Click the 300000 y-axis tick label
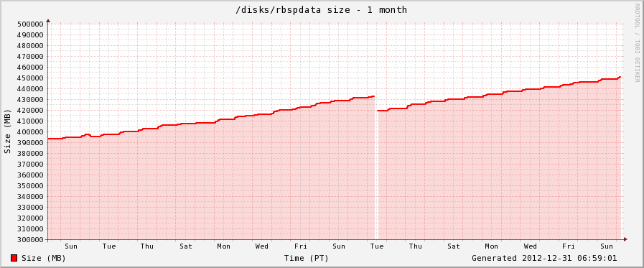The width and height of the screenshot is (644, 268). point(30,240)
